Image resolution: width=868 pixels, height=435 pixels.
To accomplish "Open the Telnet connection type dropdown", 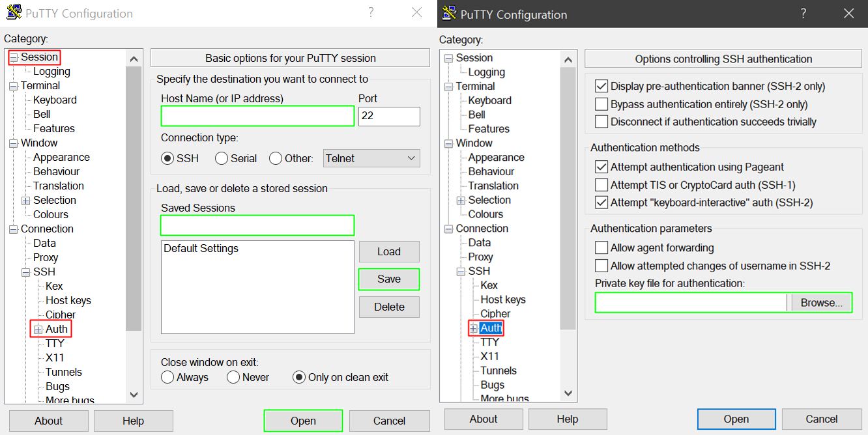I will (x=371, y=158).
